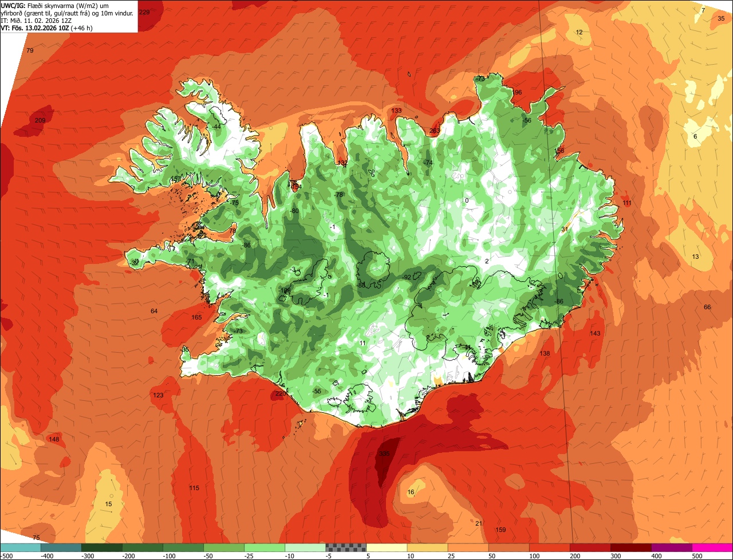Click the value -56 in northeast Iceland
The image size is (733, 560).
pyautogui.click(x=527, y=120)
